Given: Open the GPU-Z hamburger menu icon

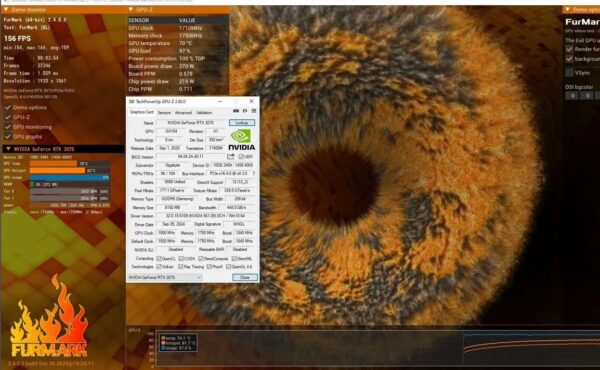Looking at the screenshot, I should coord(254,111).
